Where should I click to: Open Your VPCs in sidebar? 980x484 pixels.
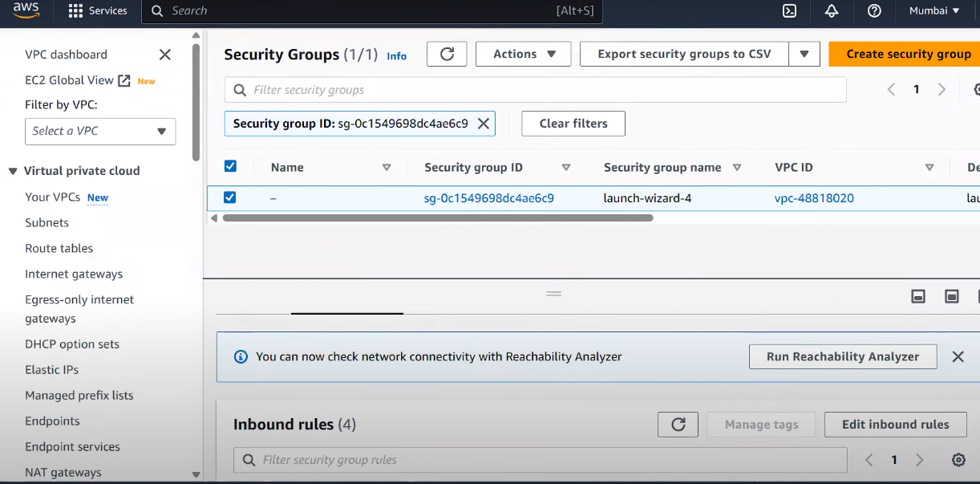(53, 197)
